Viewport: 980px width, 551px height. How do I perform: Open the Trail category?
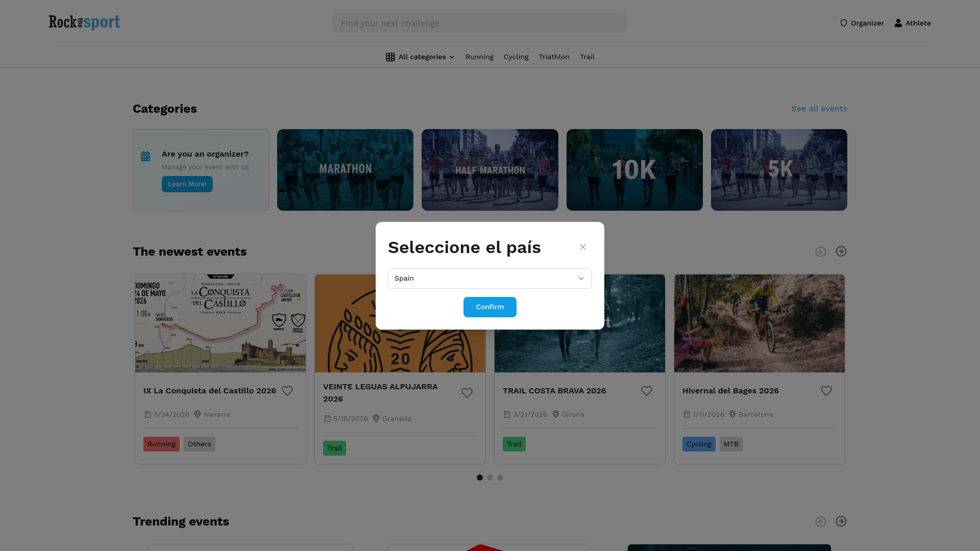point(587,57)
